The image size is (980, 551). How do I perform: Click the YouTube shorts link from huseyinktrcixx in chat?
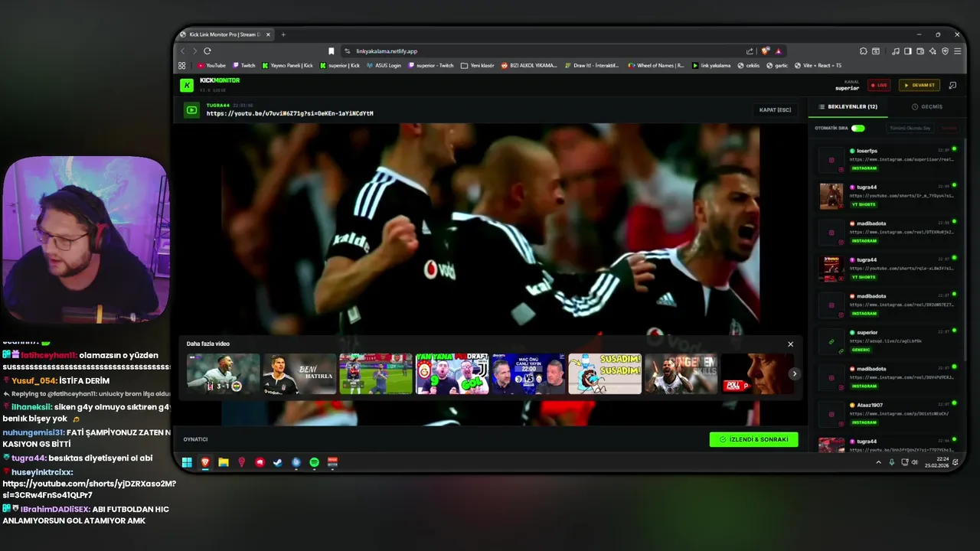pyautogui.click(x=89, y=489)
